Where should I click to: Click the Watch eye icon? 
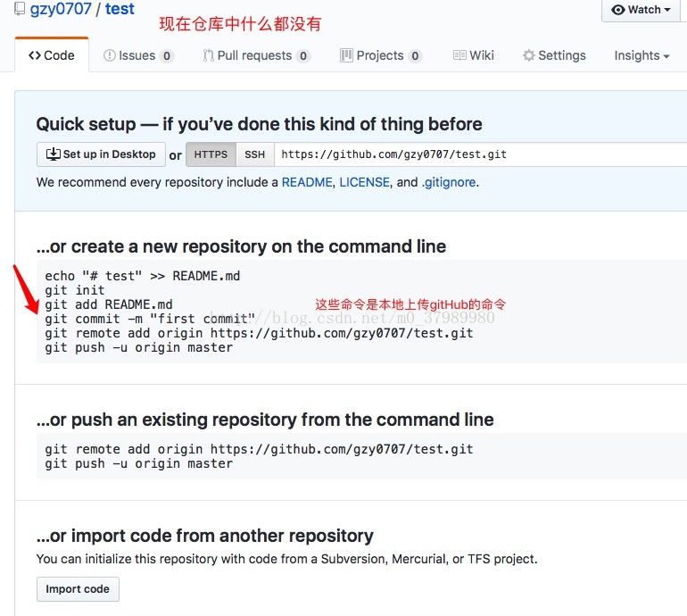coord(617,10)
